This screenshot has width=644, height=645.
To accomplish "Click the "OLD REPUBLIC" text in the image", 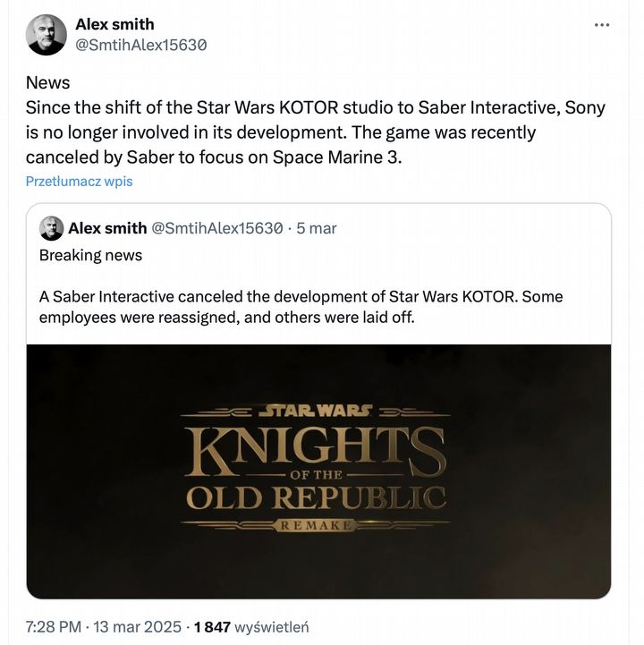I will (x=314, y=497).
